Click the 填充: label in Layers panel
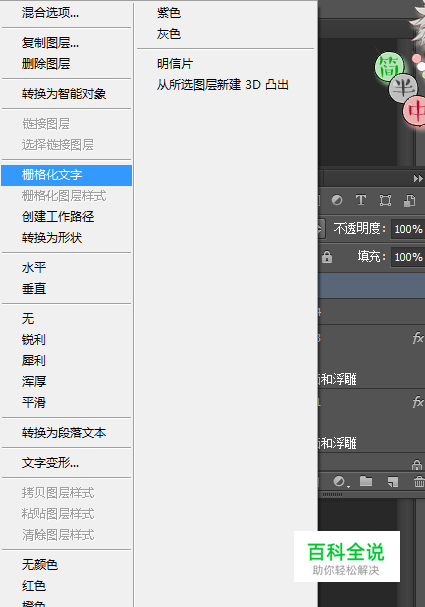 pos(372,256)
